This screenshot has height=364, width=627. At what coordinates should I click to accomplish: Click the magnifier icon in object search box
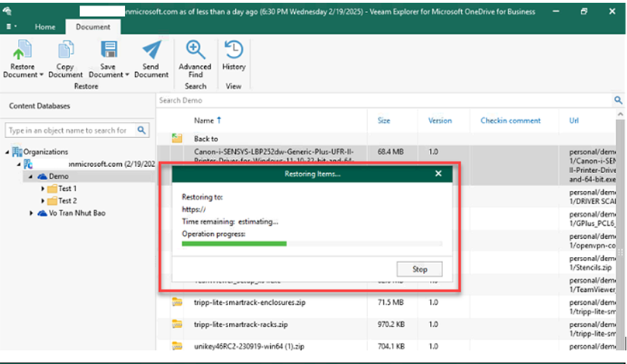(x=143, y=130)
